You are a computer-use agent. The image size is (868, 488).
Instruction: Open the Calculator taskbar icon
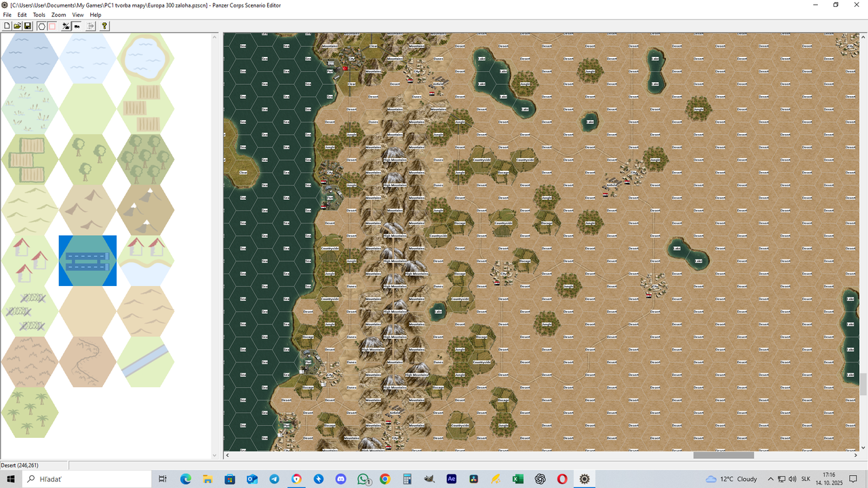click(x=407, y=479)
